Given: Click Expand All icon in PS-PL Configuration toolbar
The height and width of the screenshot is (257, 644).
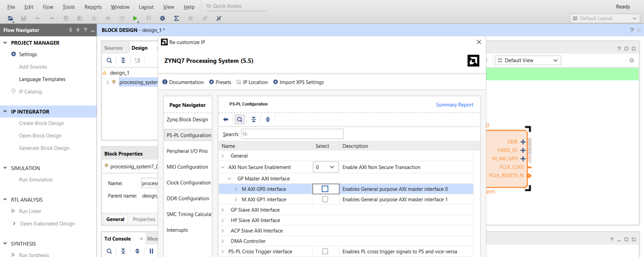Looking at the screenshot, I should [x=268, y=119].
